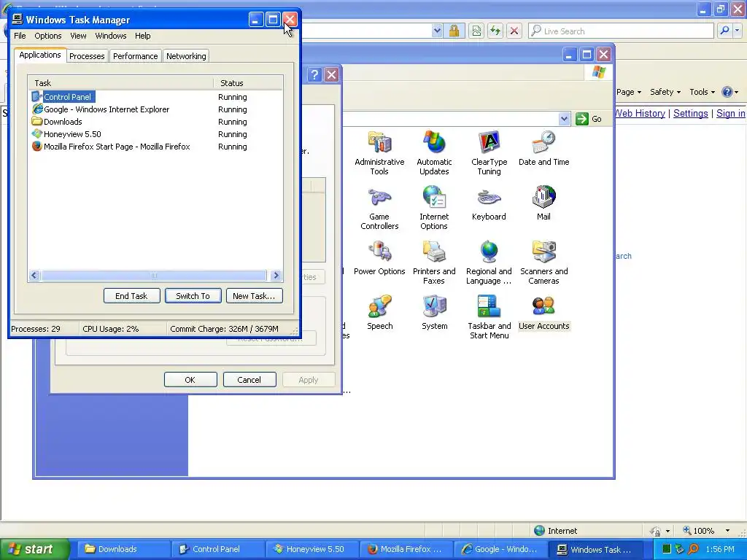The width and height of the screenshot is (747, 560).
Task: Click the Status column header
Action: [248, 83]
